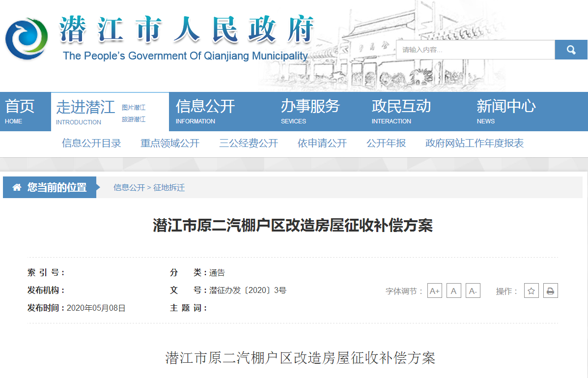588x378 pixels.
Task: Click A- to reduce the font size
Action: pyautogui.click(x=473, y=291)
